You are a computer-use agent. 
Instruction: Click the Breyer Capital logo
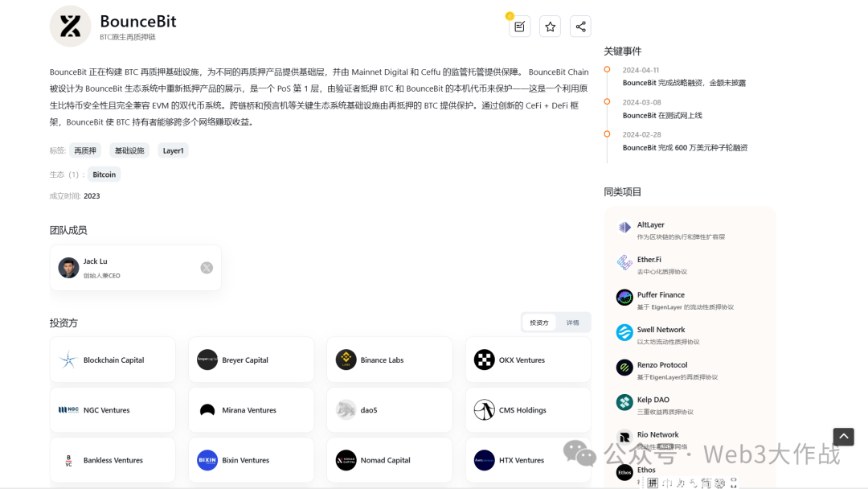pyautogui.click(x=207, y=360)
